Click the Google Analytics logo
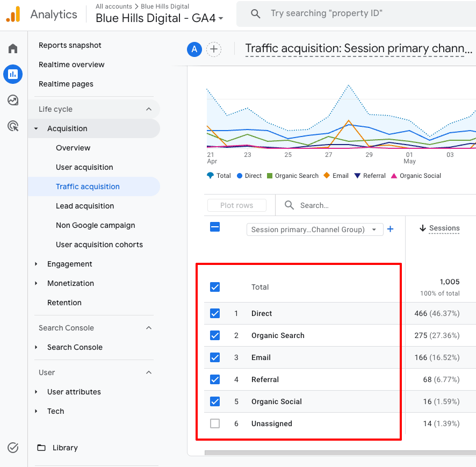The image size is (476, 467). [x=13, y=15]
